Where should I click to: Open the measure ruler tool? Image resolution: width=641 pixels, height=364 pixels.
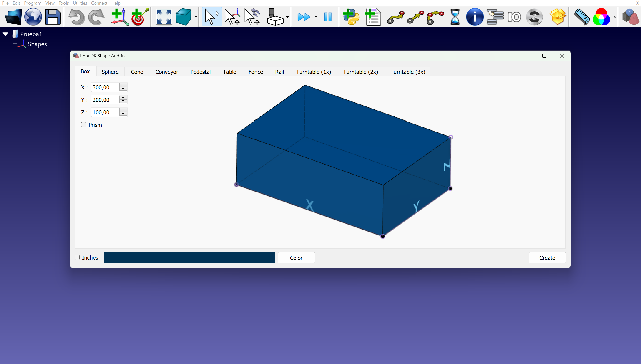point(581,17)
